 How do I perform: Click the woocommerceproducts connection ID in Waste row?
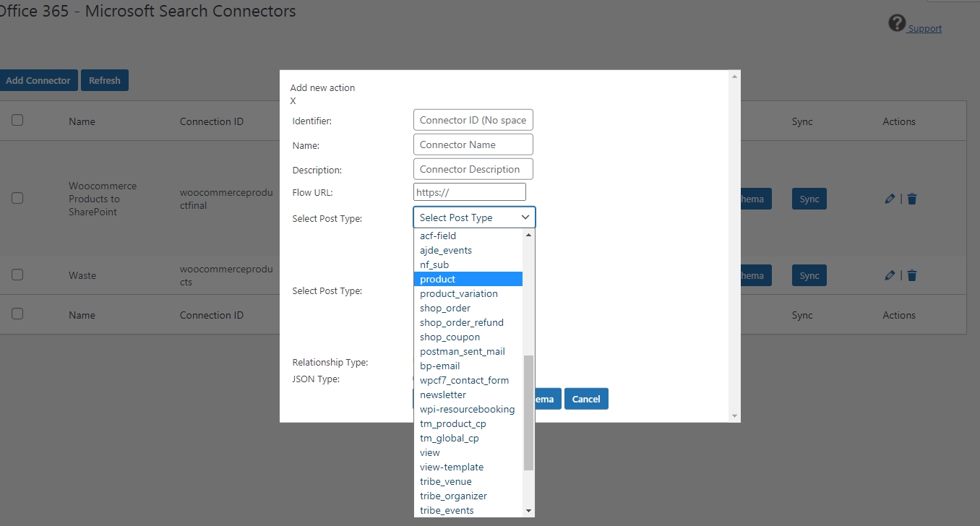[226, 275]
